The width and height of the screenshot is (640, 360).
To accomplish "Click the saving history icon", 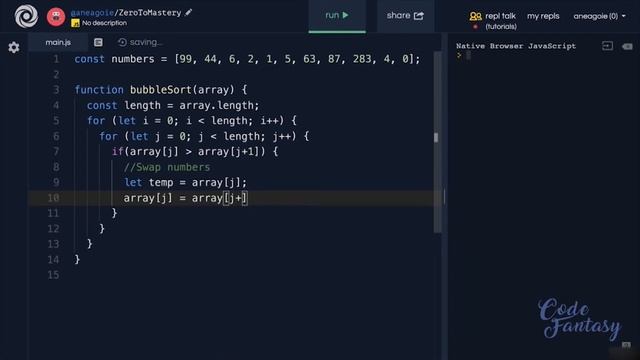I will click(x=122, y=42).
